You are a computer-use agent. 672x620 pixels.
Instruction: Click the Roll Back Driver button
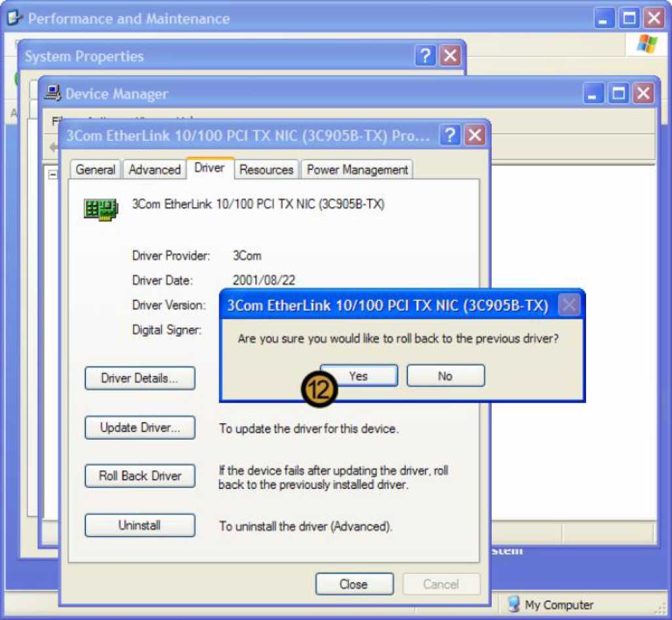click(140, 476)
